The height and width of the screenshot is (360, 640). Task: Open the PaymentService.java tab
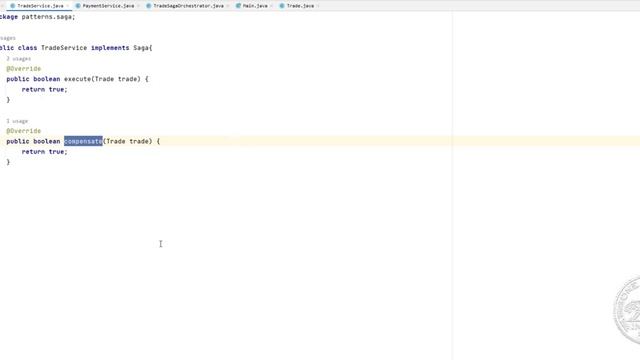pos(108,6)
